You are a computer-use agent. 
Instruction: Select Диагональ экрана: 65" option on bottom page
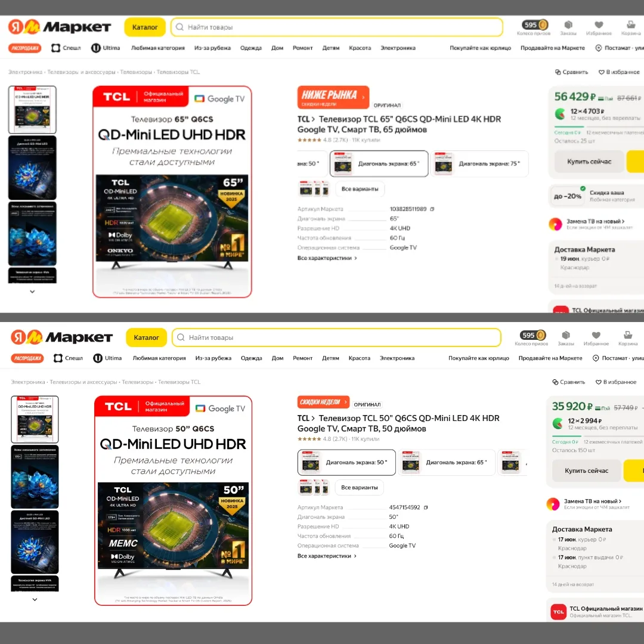(447, 463)
